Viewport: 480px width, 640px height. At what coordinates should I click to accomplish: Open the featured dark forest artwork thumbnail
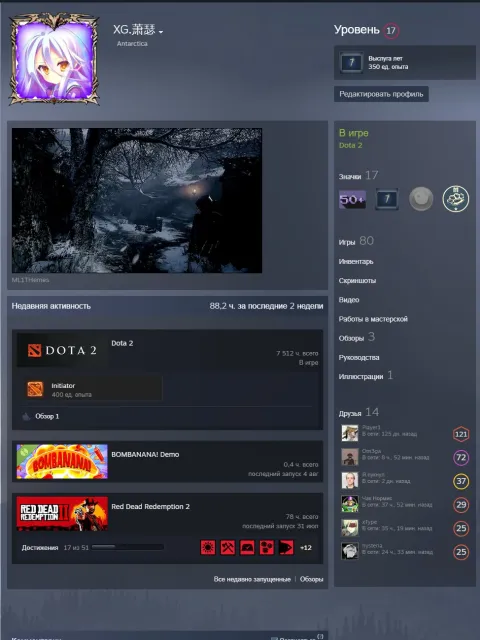coord(137,200)
